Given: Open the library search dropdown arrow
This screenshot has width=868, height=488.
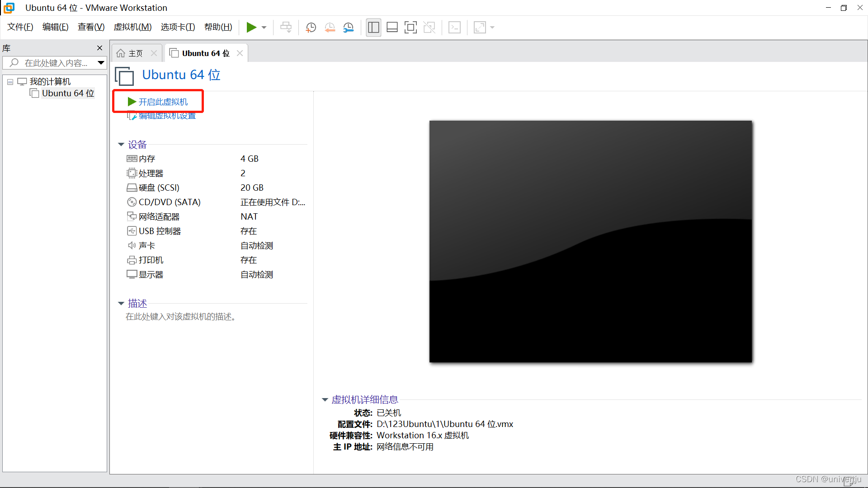Looking at the screenshot, I should tap(100, 63).
